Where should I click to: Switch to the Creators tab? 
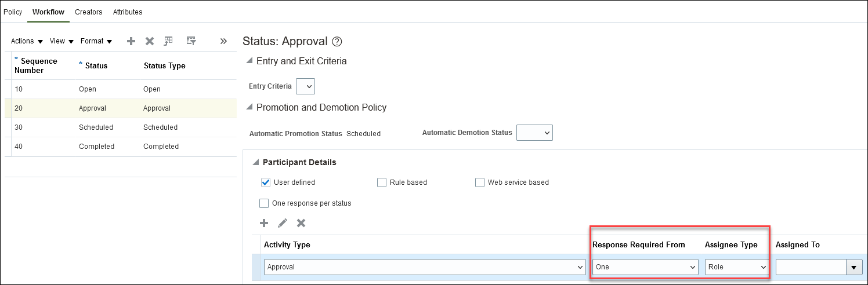click(88, 12)
